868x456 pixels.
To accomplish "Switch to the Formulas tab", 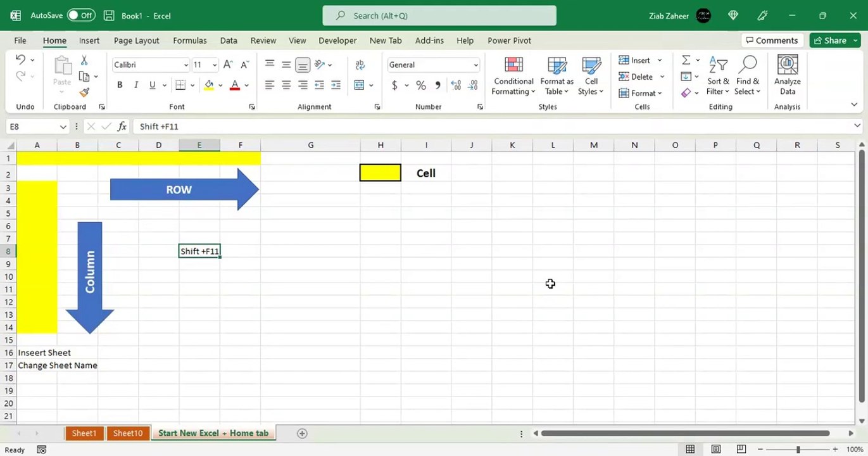I will [x=190, y=40].
